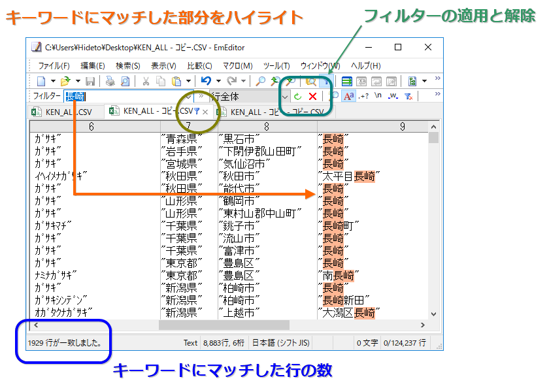Apply the filter with the green refresh icon
Image resolution: width=549 pixels, height=392 pixels.
(x=297, y=97)
